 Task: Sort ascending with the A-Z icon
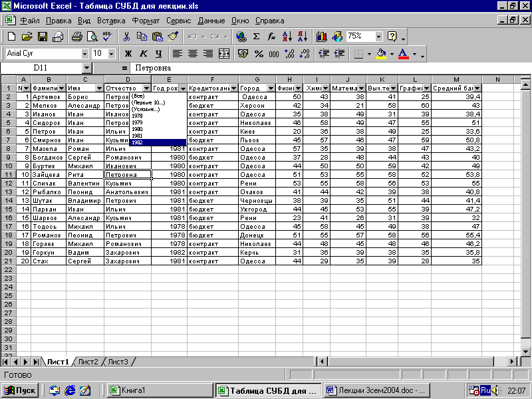pos(287,37)
